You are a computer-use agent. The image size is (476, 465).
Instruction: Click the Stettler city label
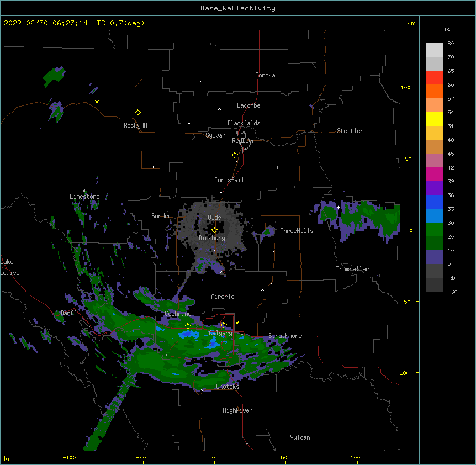click(x=350, y=131)
